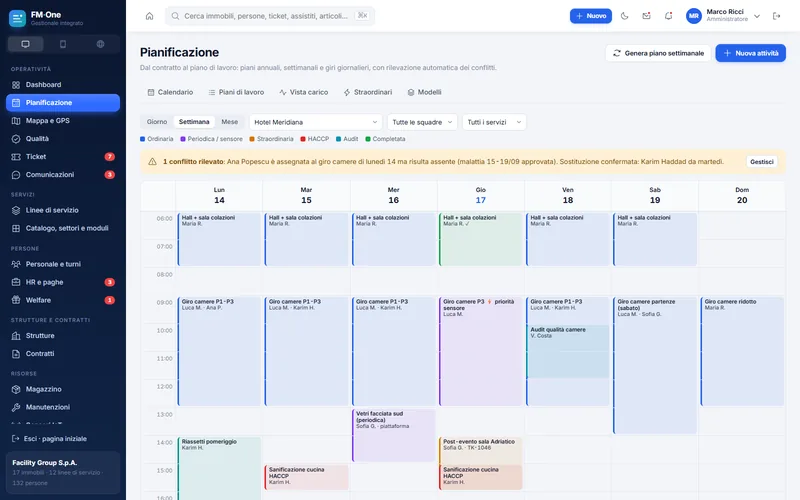Viewport: 800px width, 500px height.
Task: Open Welfare gift icon
Action: tap(16, 300)
